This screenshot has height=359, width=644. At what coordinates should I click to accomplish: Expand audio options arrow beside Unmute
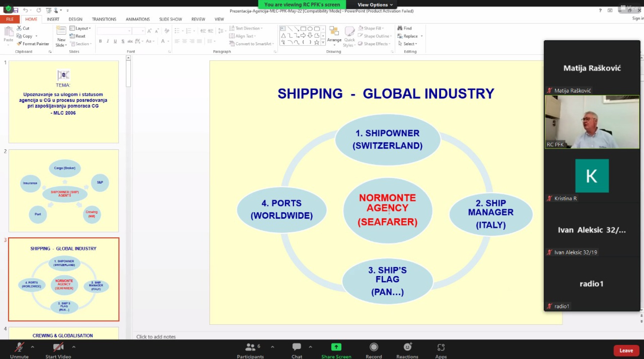point(32,347)
